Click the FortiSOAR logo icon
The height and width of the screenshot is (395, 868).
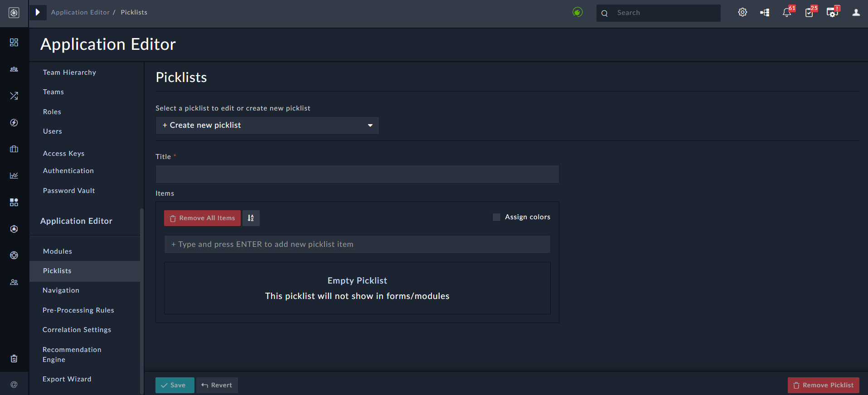pos(14,13)
